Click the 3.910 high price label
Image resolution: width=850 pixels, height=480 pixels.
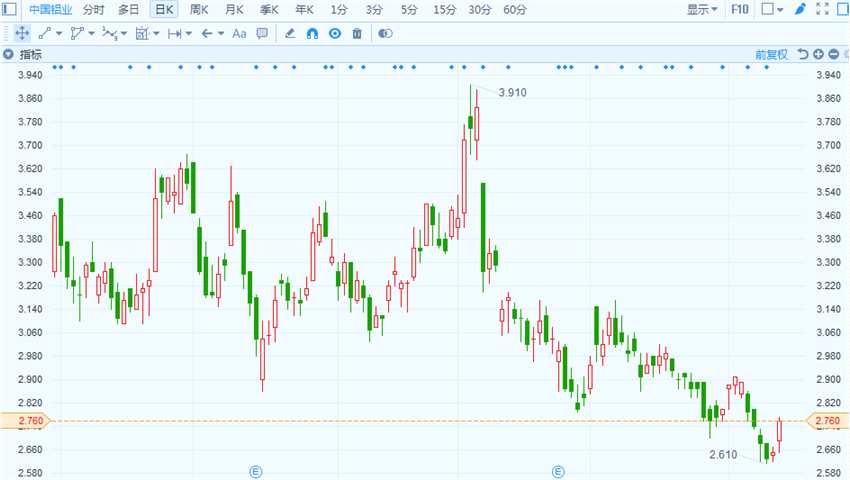(512, 93)
